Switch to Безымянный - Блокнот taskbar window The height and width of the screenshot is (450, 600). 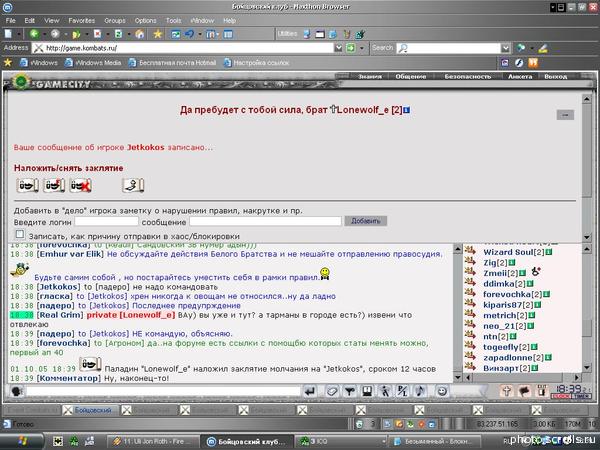click(437, 442)
